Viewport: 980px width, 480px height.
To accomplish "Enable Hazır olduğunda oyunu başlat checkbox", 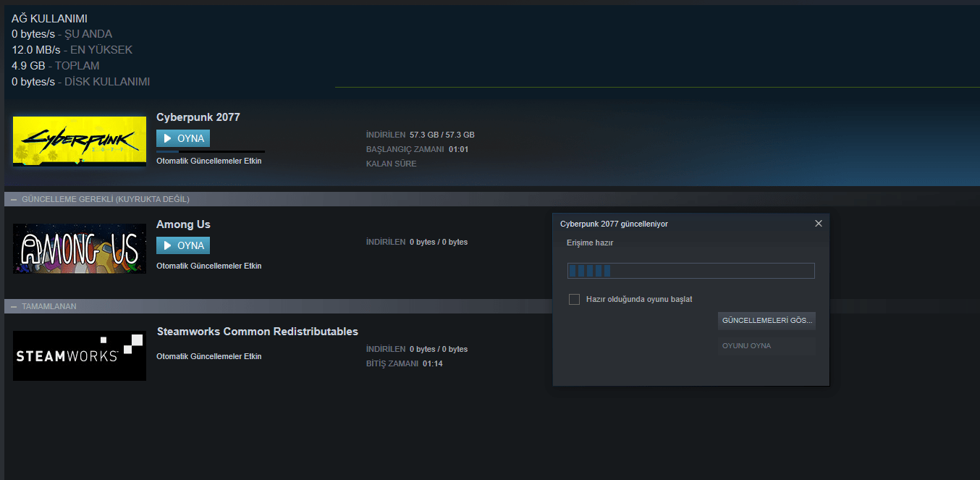I will point(574,299).
